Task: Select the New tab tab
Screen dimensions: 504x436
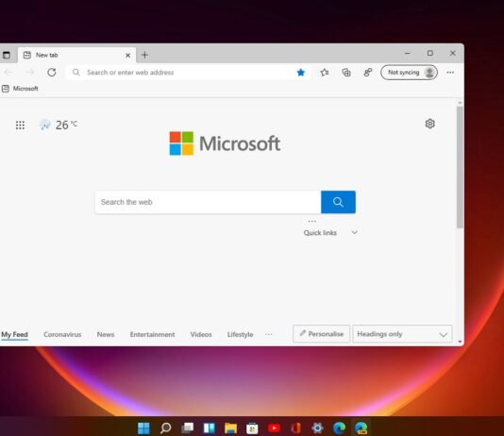Action: tap(76, 55)
